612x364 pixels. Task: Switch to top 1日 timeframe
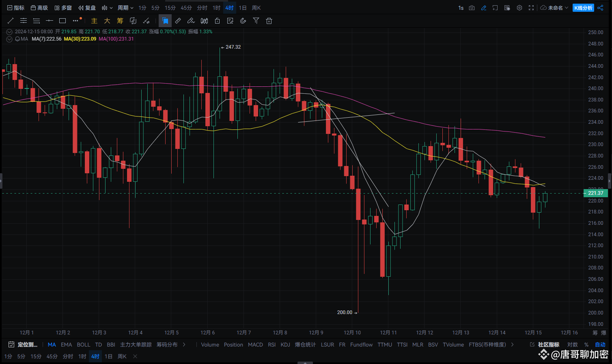[243, 8]
